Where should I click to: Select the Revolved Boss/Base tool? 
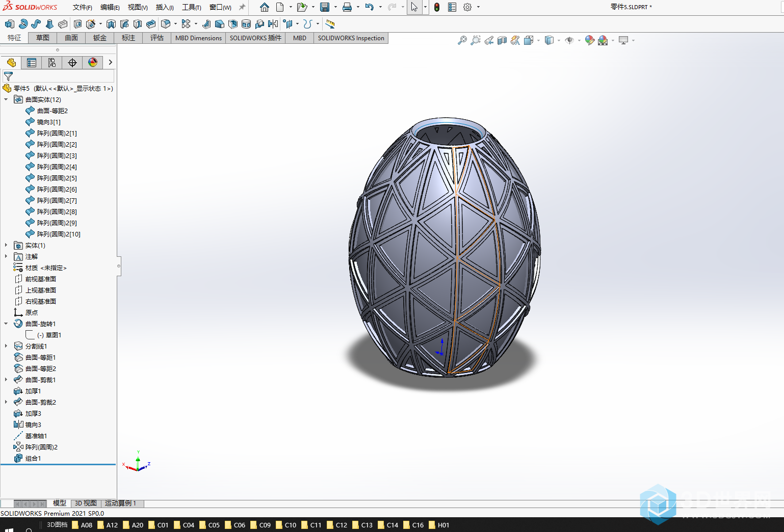(x=23, y=24)
